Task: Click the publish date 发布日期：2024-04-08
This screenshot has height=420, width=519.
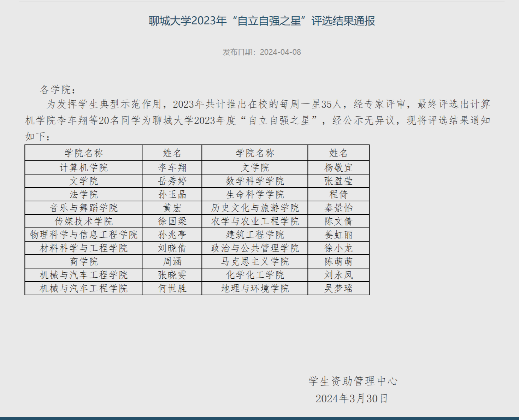Action: (x=262, y=52)
